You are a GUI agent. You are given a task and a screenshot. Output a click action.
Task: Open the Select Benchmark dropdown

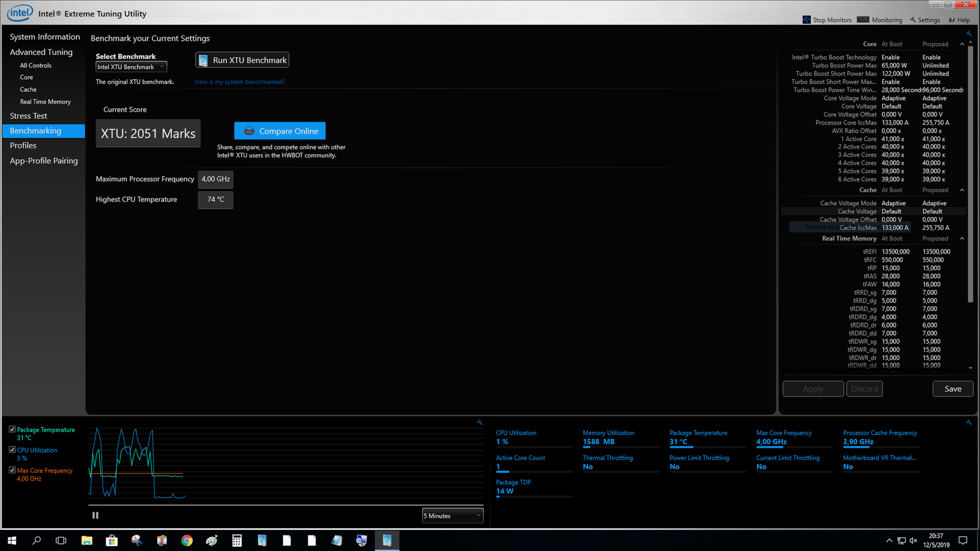click(x=131, y=67)
